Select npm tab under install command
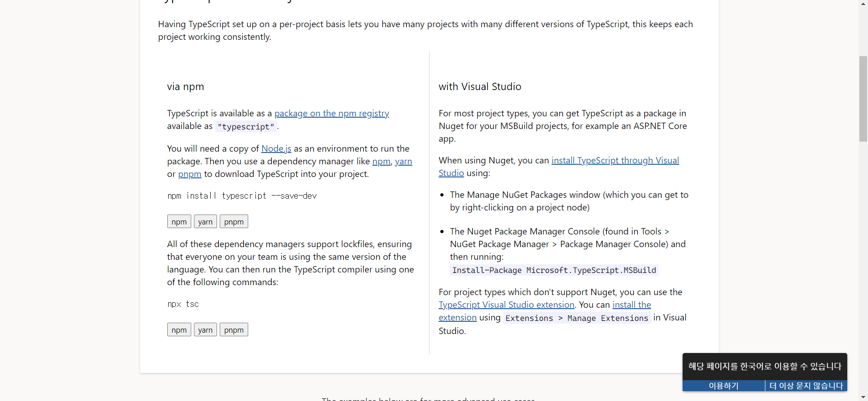868x401 pixels. click(x=179, y=221)
